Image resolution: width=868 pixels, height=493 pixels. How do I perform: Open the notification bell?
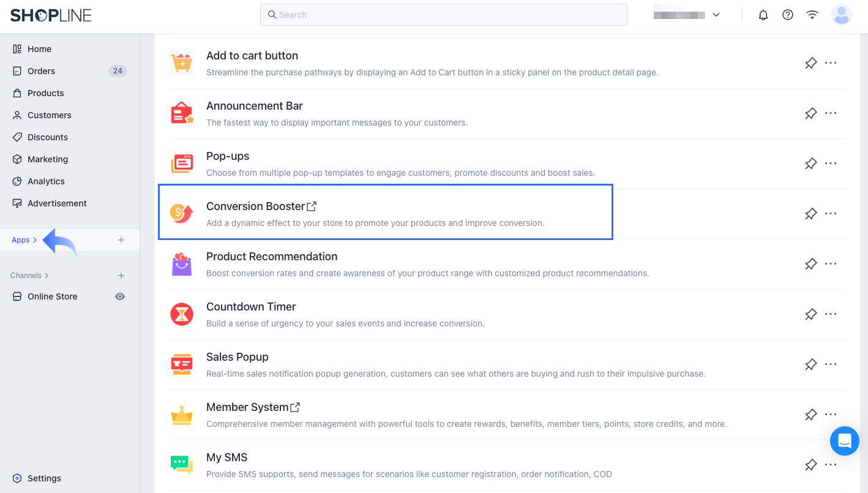(x=763, y=14)
